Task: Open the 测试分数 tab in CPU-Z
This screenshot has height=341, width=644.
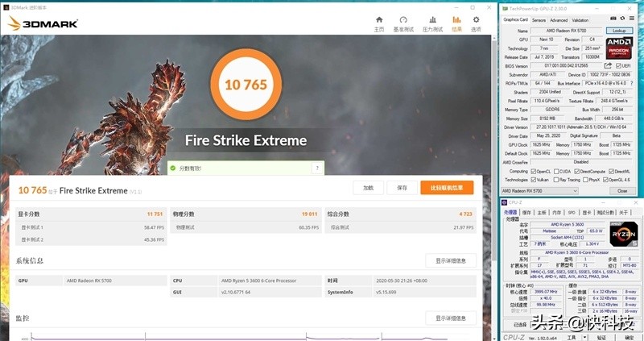Action: (605, 212)
